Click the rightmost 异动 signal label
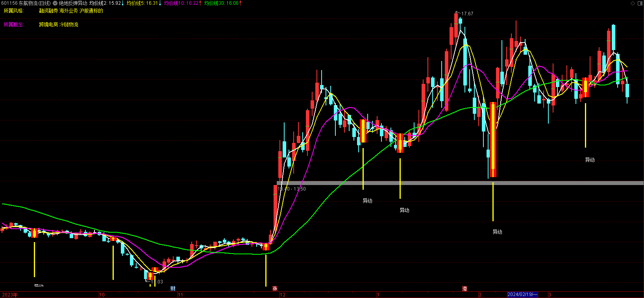Viewport: 644px width, 298px height. click(590, 160)
